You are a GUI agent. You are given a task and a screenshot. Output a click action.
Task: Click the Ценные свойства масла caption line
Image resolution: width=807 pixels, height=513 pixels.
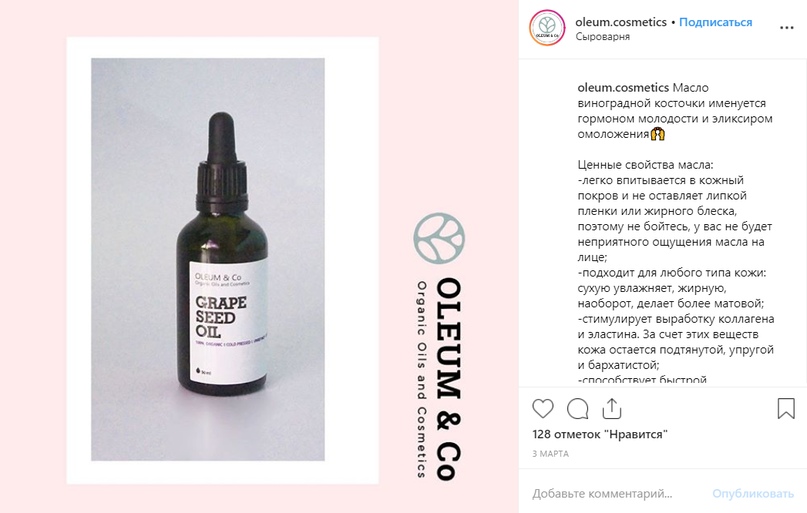coord(645,165)
